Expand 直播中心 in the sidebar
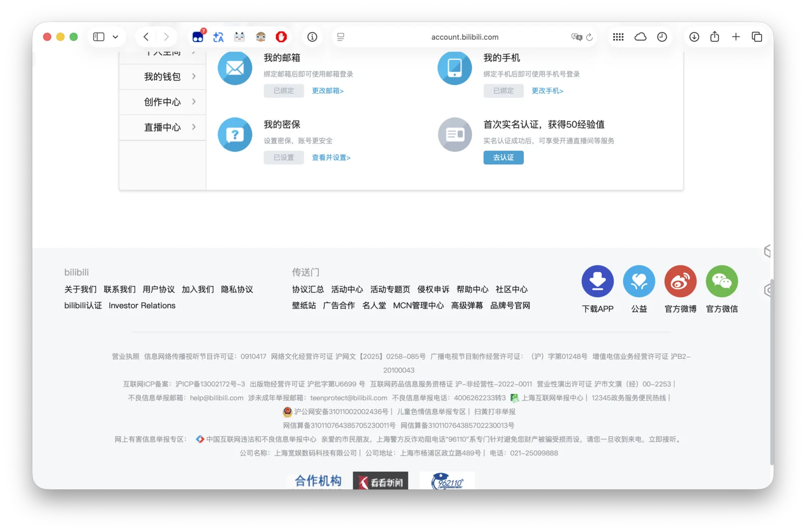Viewport: 806px width, 532px height. point(163,127)
